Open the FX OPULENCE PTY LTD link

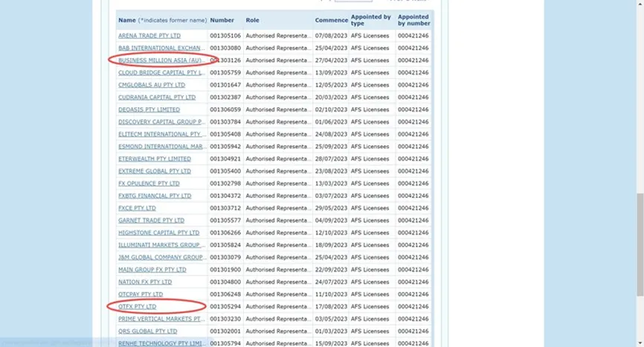pos(149,184)
